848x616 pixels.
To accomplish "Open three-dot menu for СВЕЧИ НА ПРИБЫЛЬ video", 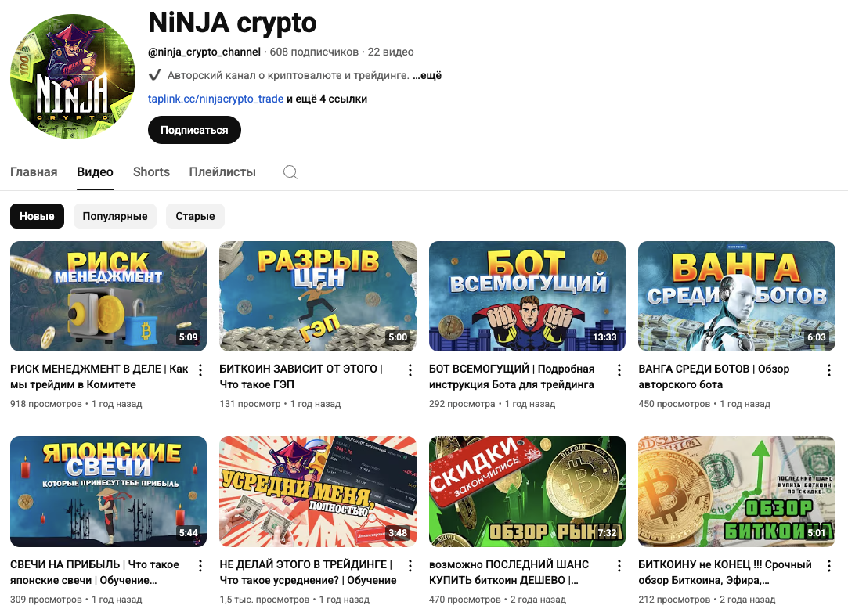I will click(x=200, y=566).
